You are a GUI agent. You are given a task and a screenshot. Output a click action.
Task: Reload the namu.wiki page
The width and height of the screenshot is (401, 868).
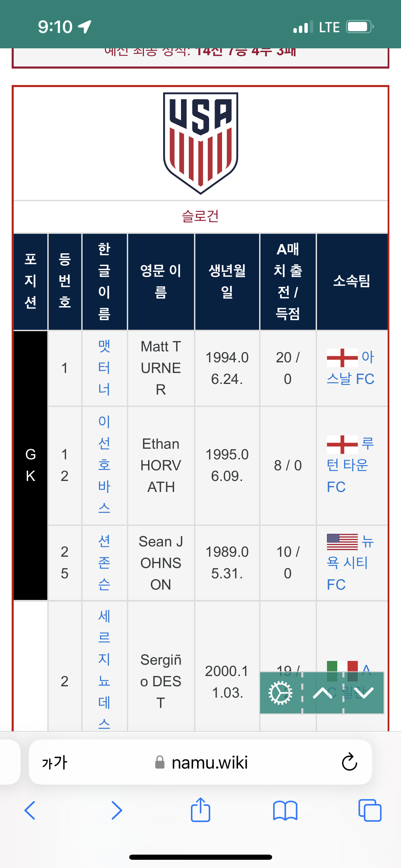(x=350, y=762)
